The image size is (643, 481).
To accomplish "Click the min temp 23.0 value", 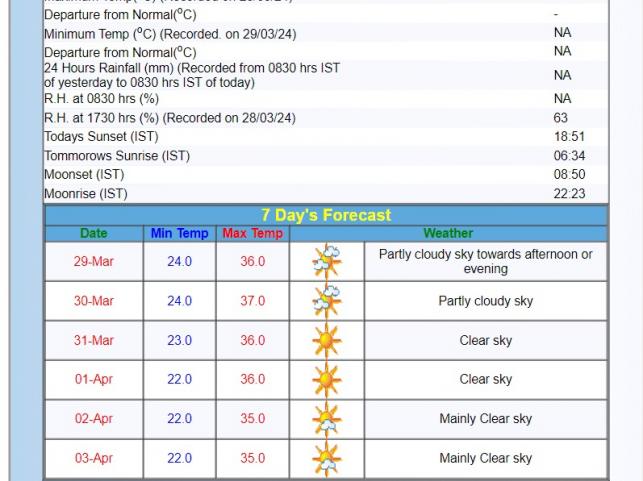I will tap(179, 341).
